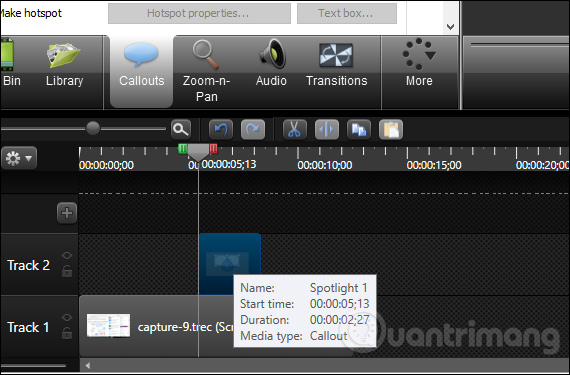Click the timeline zoom magnifier icon
570x375 pixels.
coord(181,129)
